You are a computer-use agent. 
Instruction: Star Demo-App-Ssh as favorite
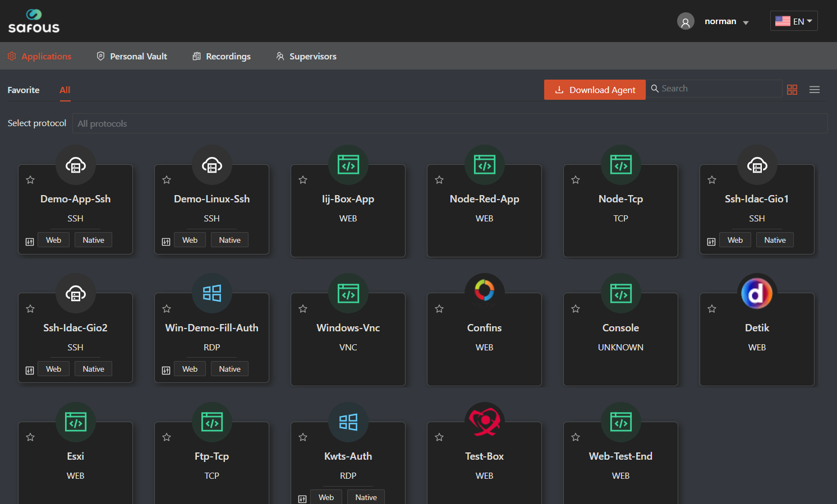click(x=30, y=180)
